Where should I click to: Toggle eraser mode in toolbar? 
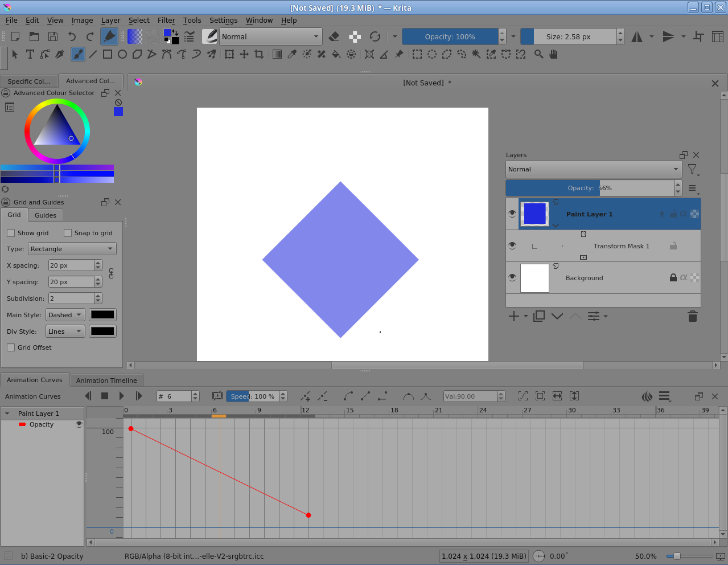pos(334,36)
